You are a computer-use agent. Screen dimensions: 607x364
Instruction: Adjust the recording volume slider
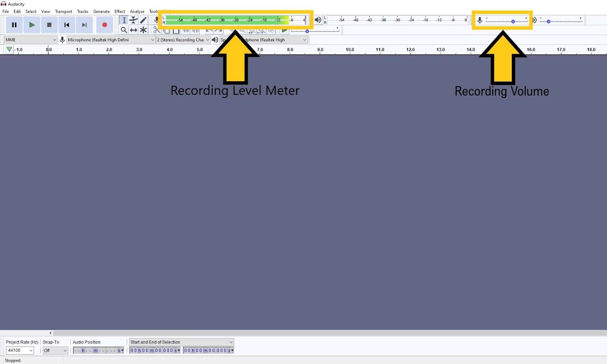513,21
